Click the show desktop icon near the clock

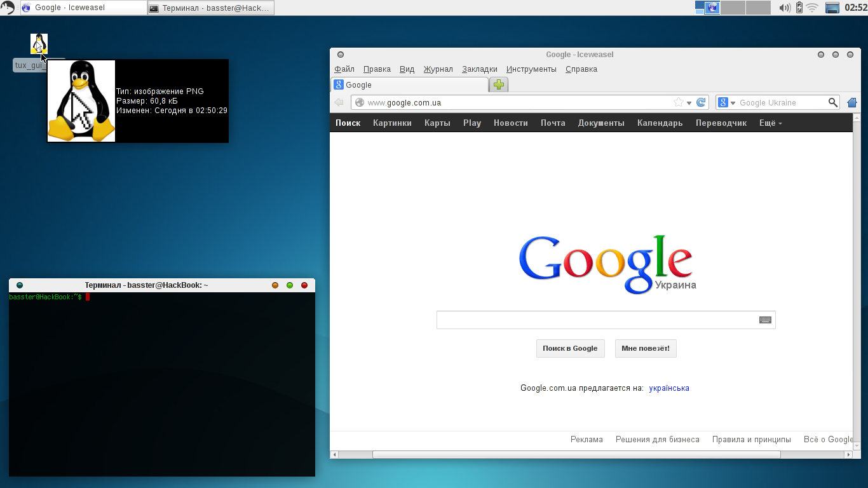[x=832, y=8]
